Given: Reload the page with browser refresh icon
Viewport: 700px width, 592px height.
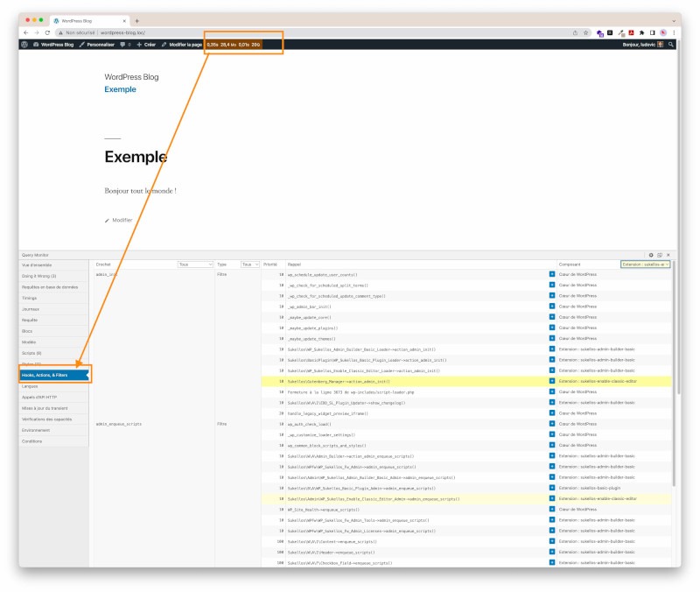Looking at the screenshot, I should point(48,32).
